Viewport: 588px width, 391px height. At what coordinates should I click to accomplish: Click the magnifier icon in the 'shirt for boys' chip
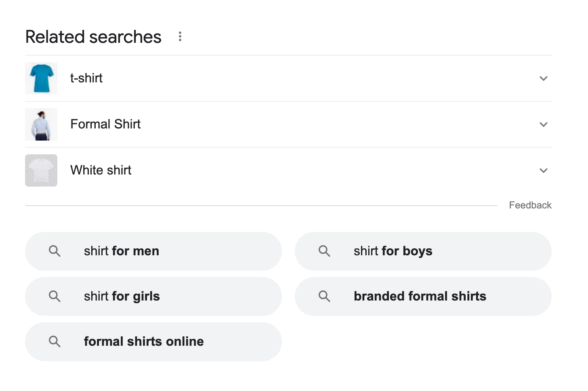click(324, 251)
